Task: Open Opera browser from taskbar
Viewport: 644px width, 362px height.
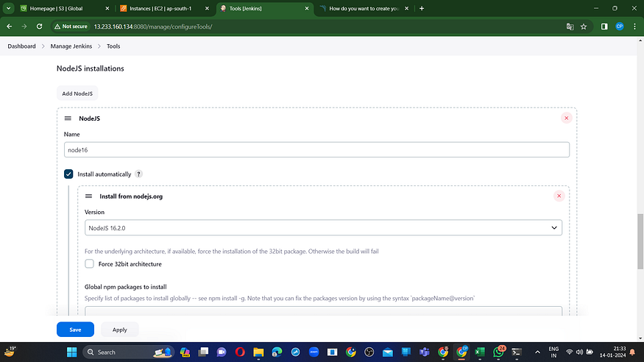Action: coord(240,352)
